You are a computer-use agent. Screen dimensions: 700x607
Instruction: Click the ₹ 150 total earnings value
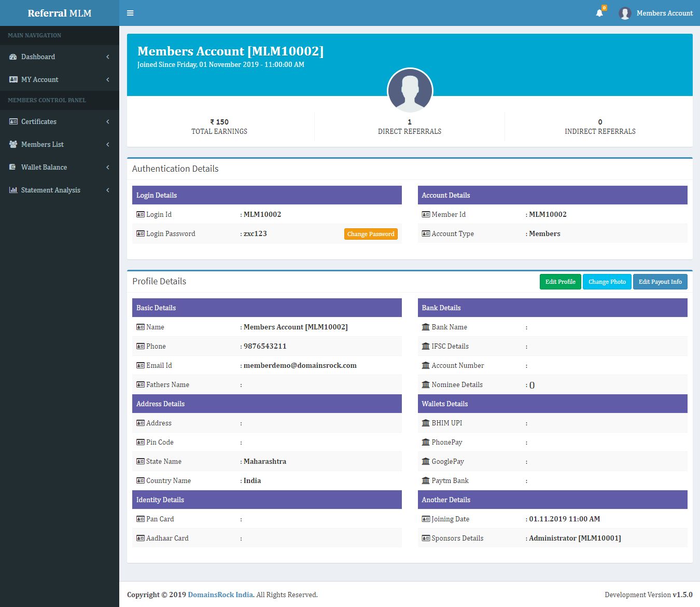point(219,122)
